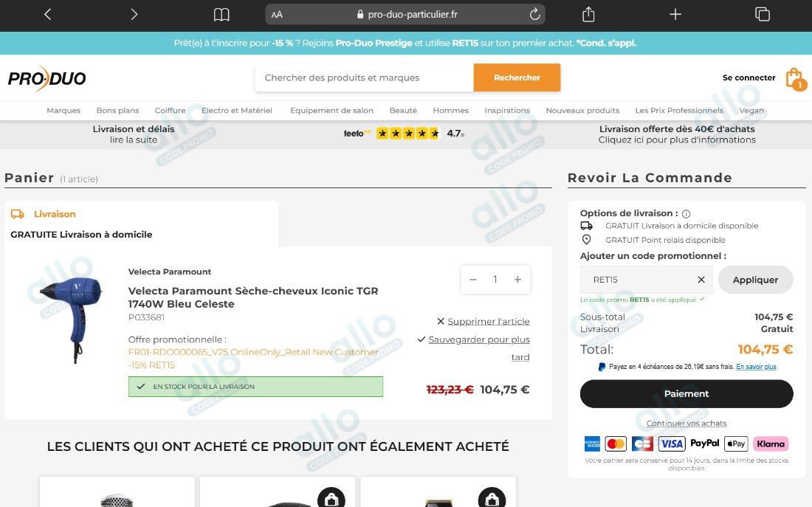Read Livraison et délais lire la suite
Image resolution: width=812 pixels, height=507 pixels.
pos(134,134)
